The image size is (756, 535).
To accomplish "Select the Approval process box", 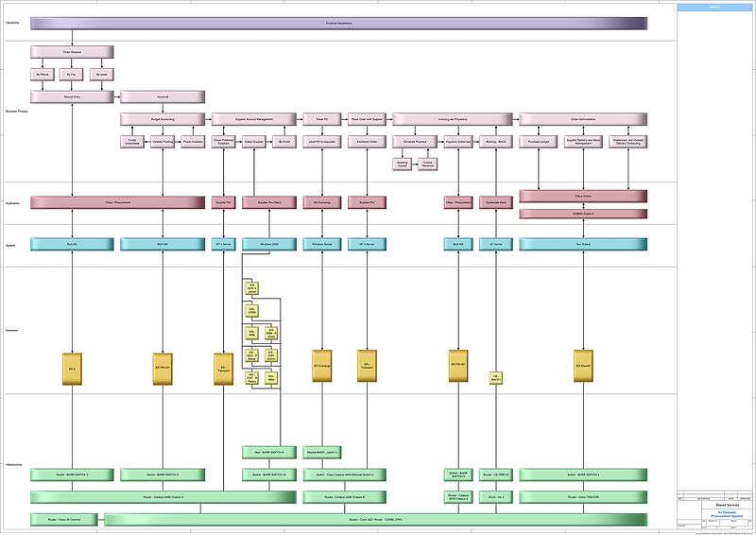I will (x=163, y=96).
